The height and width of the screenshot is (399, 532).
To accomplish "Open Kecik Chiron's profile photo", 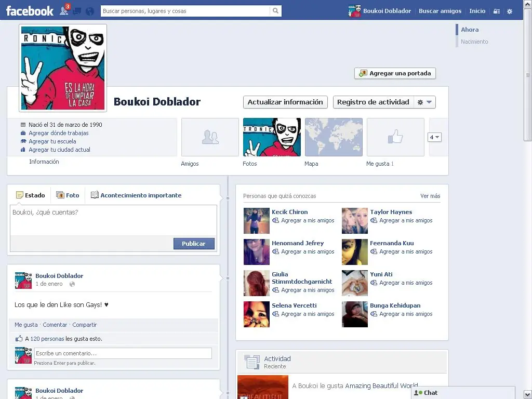I will 257,220.
